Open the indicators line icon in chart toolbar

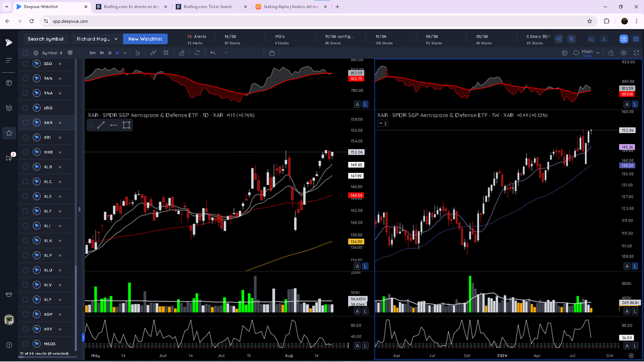tap(153, 53)
